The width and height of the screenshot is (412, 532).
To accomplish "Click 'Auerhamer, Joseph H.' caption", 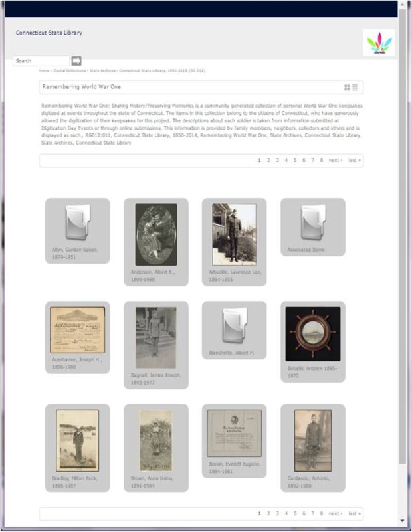I will [x=77, y=363].
